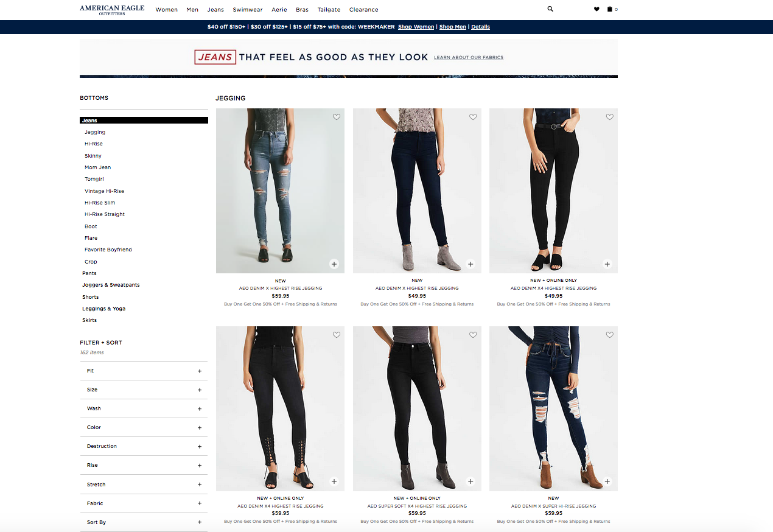This screenshot has width=773, height=532.
Task: Open dark navy jegging product image
Action: tap(417, 191)
